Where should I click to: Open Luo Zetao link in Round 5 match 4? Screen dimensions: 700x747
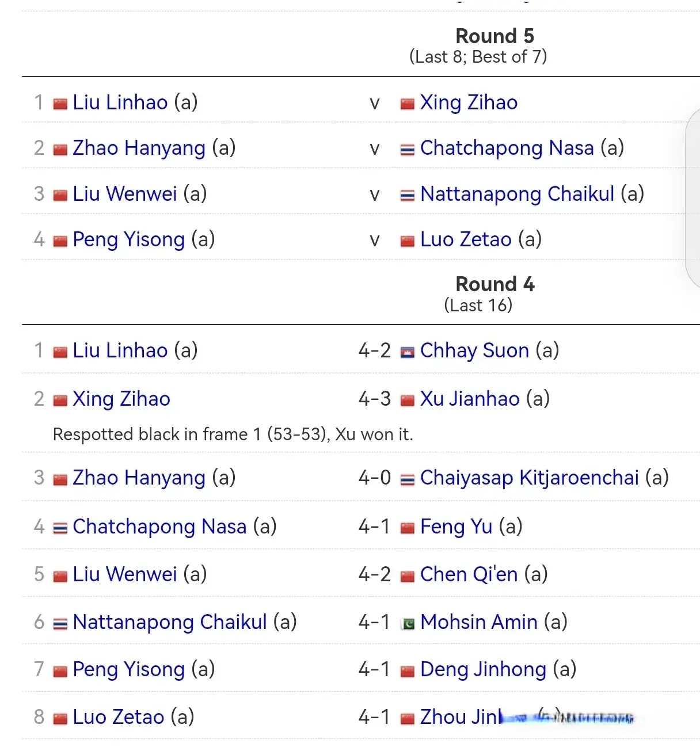(x=466, y=239)
